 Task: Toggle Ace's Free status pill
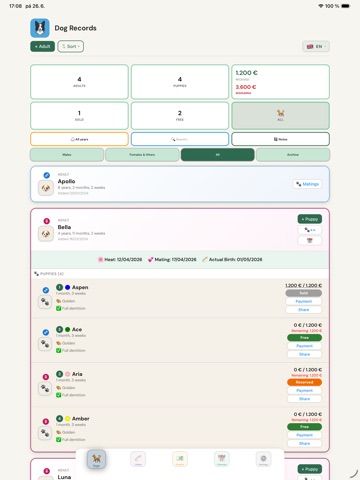pos(304,338)
